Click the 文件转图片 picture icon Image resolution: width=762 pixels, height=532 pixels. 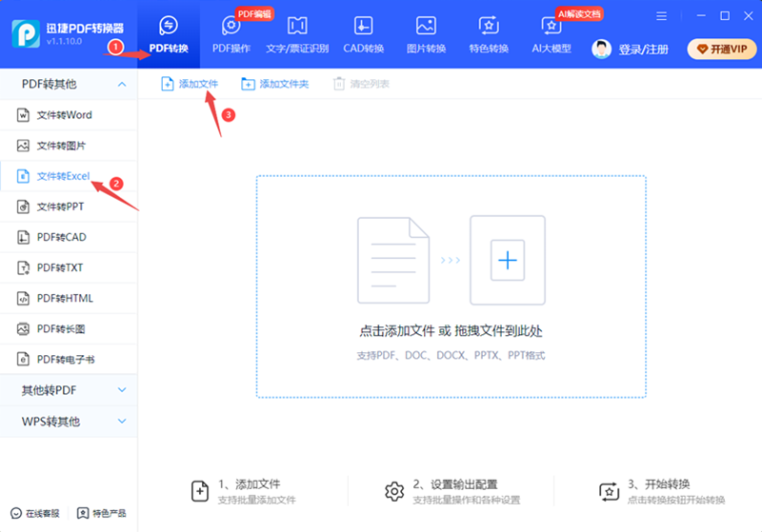point(23,146)
